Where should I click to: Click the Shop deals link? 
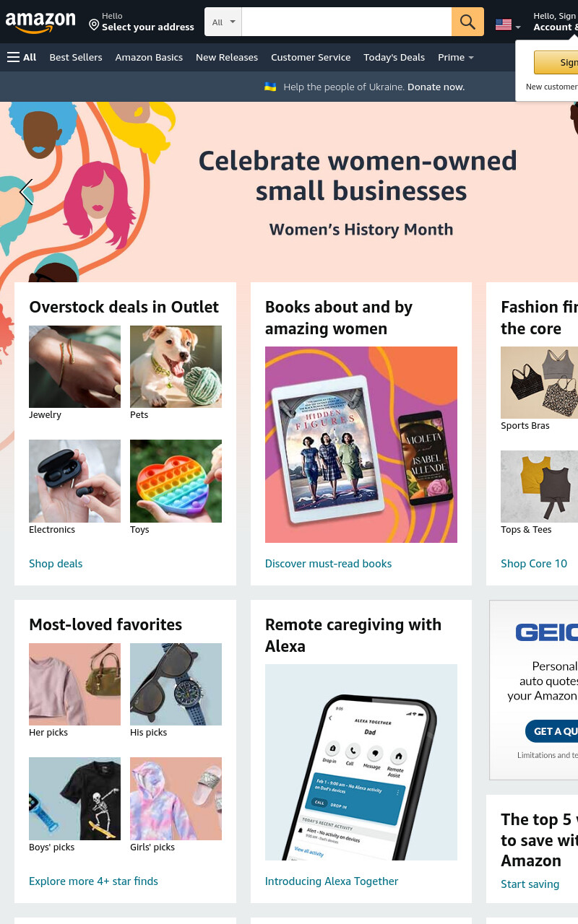coord(56,564)
